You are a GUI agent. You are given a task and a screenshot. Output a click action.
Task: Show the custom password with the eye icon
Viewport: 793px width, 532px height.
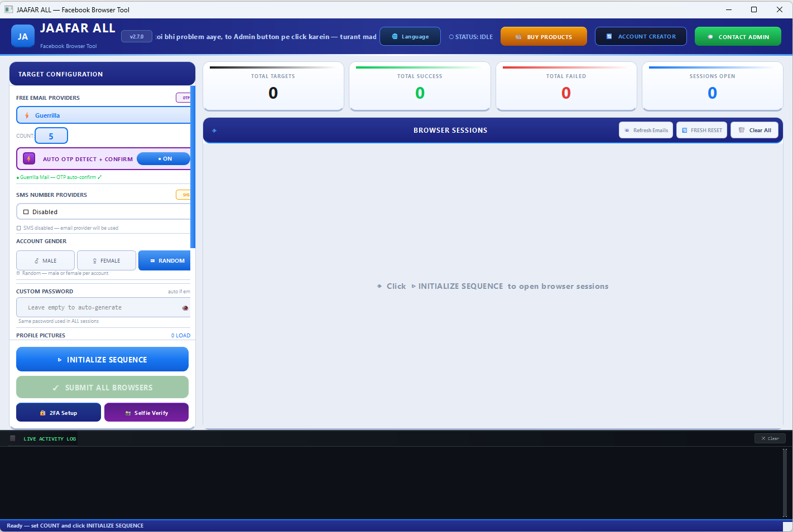[x=185, y=308]
